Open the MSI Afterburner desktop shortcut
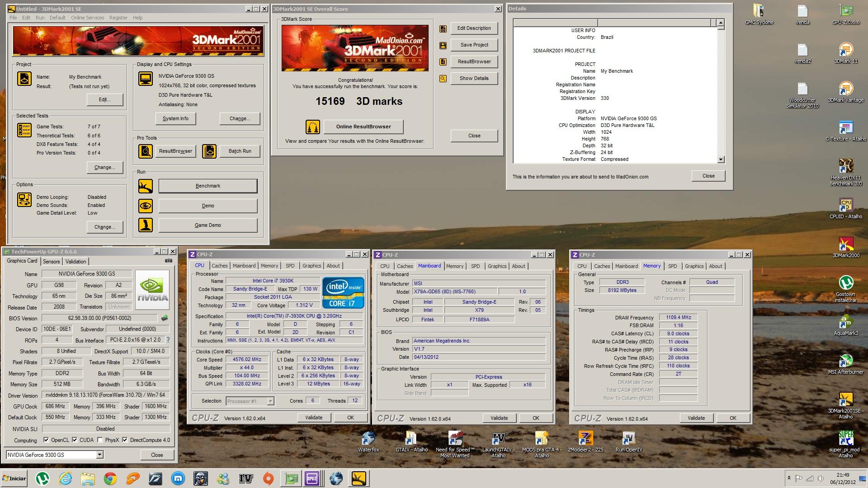868x488 pixels. pyautogui.click(x=845, y=364)
